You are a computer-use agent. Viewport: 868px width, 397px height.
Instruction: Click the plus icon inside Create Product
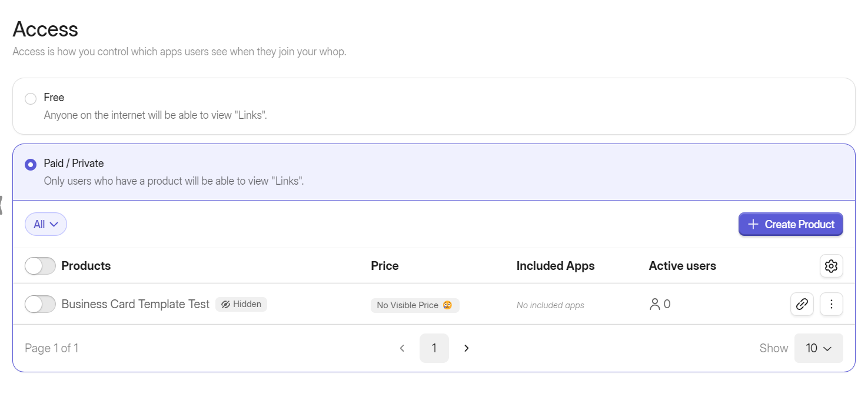(753, 224)
